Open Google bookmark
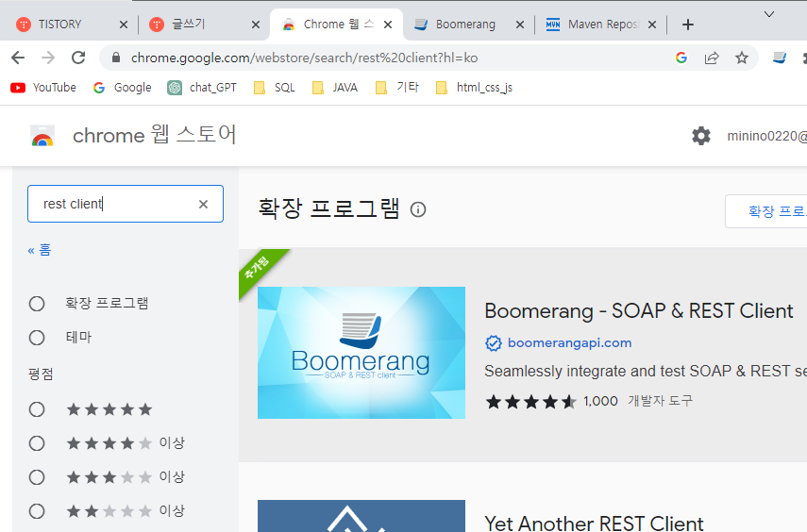 pyautogui.click(x=122, y=88)
